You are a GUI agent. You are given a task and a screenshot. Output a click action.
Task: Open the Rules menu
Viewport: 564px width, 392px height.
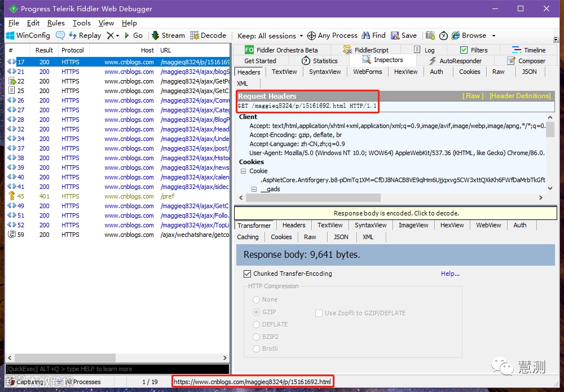[56, 23]
